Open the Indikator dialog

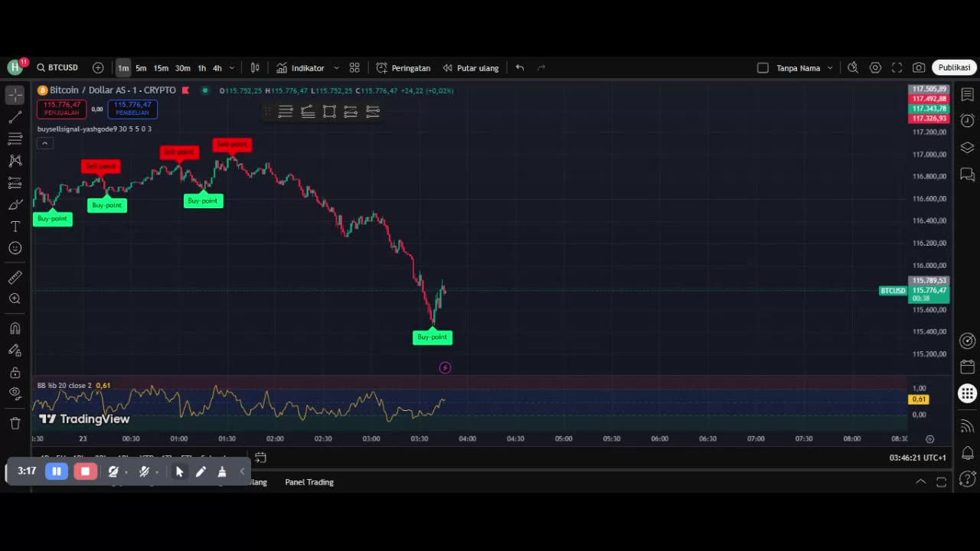pos(300,68)
